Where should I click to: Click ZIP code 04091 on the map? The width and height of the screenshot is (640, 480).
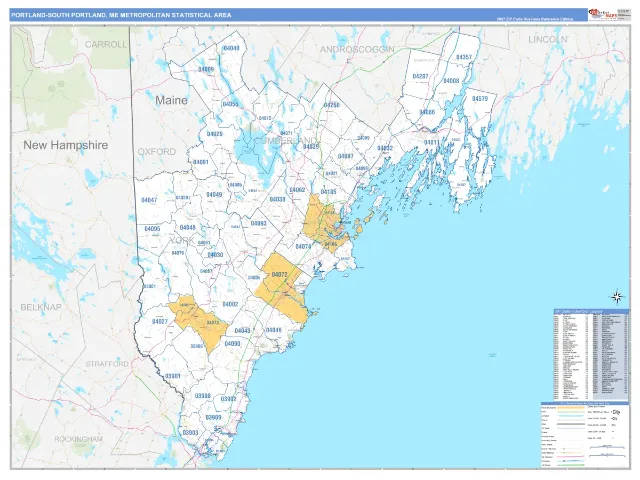pos(200,162)
